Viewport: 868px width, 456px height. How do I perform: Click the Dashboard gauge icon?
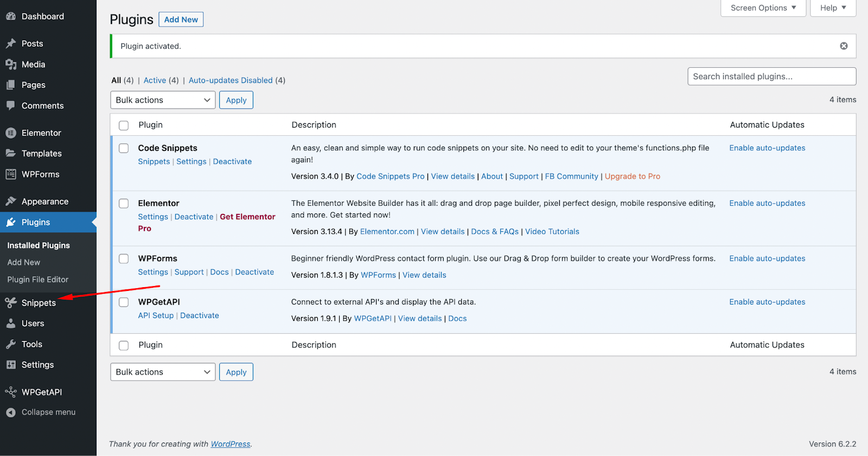click(11, 16)
